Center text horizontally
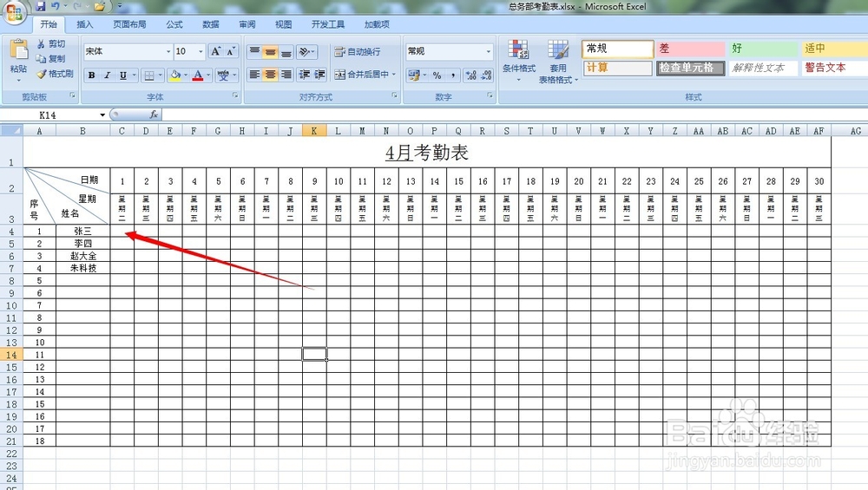This screenshot has width=868, height=490. point(270,74)
